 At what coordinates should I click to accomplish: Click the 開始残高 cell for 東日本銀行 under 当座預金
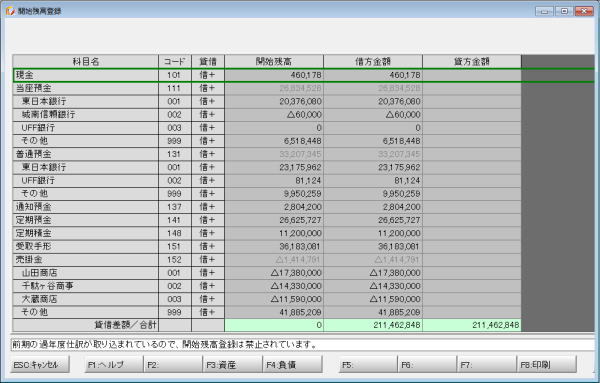click(274, 101)
